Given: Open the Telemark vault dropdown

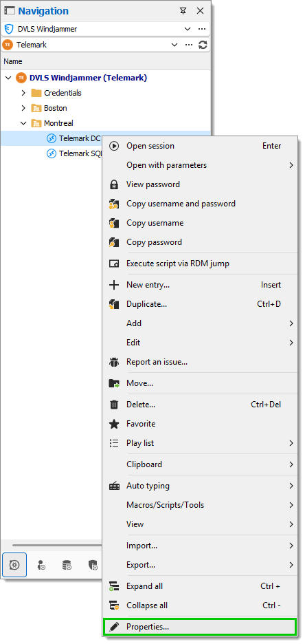Looking at the screenshot, I should click(x=174, y=45).
